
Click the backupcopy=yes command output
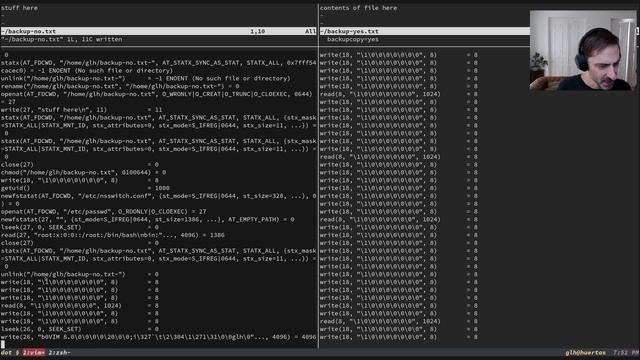353,40
